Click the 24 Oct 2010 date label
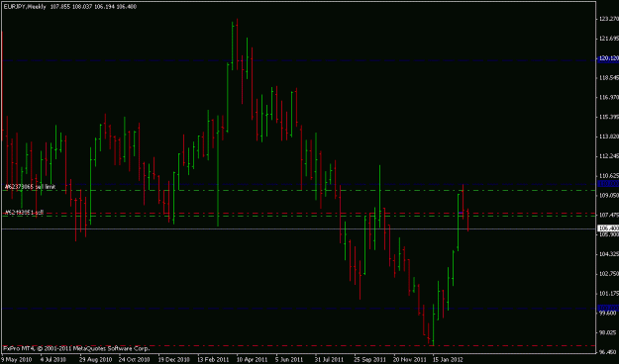 (x=135, y=360)
